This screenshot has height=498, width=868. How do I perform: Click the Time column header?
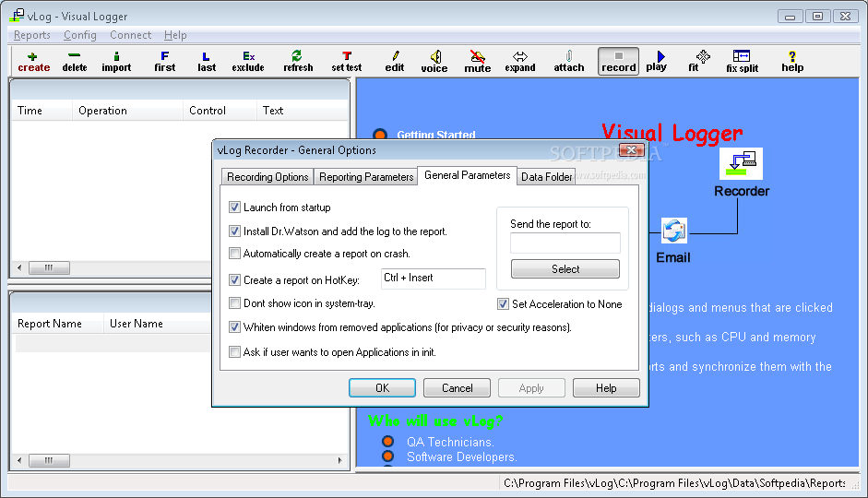tap(42, 110)
